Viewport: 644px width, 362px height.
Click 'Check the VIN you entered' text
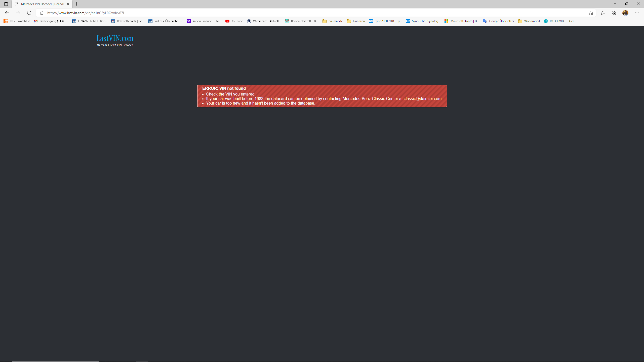231,94
